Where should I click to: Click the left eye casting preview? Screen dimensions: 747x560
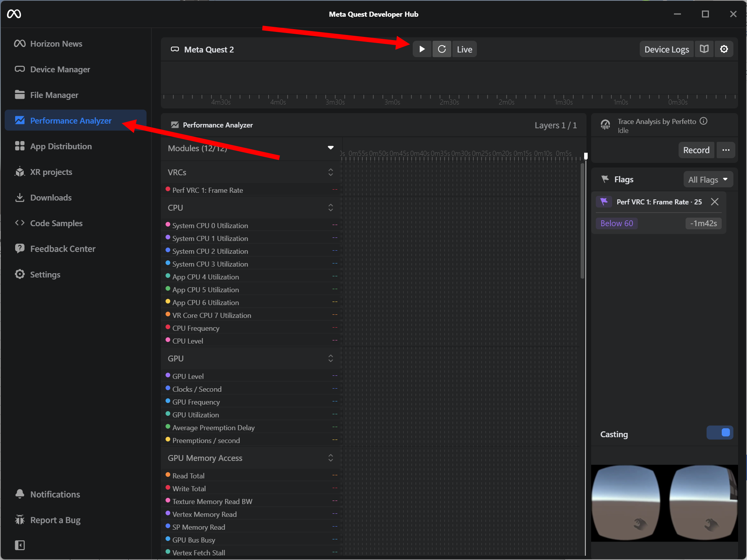coord(625,503)
